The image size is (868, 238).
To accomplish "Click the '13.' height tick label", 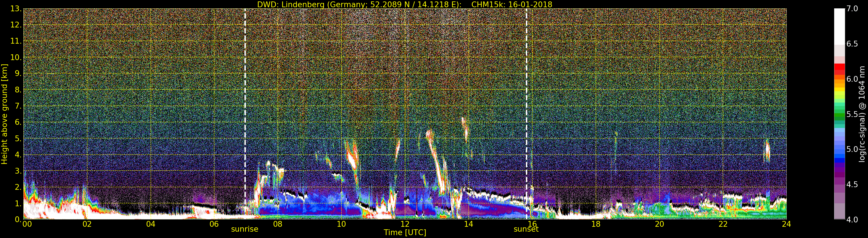I will pyautogui.click(x=16, y=9).
